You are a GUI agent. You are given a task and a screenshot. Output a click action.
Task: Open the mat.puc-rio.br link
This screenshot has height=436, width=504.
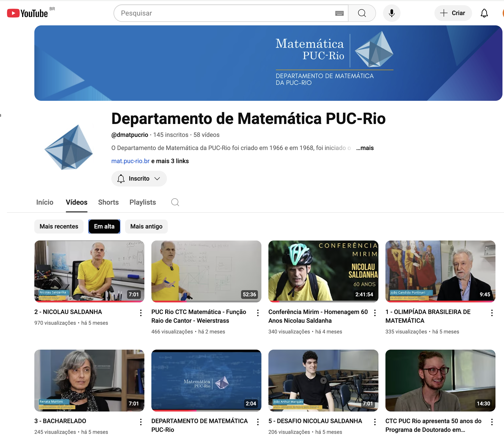click(130, 161)
